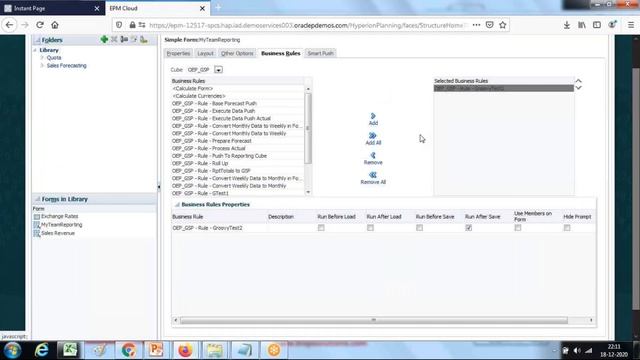Click the move folder icon in Folders toolbar
The image size is (640, 360).
pos(124,39)
